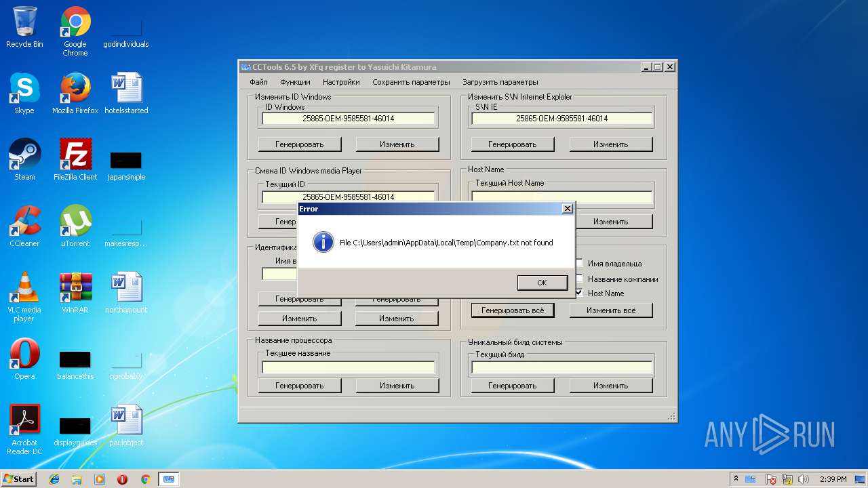Viewport: 868px width, 488px height.
Task: Open the Recycle Bin desktop icon
Action: (x=24, y=27)
